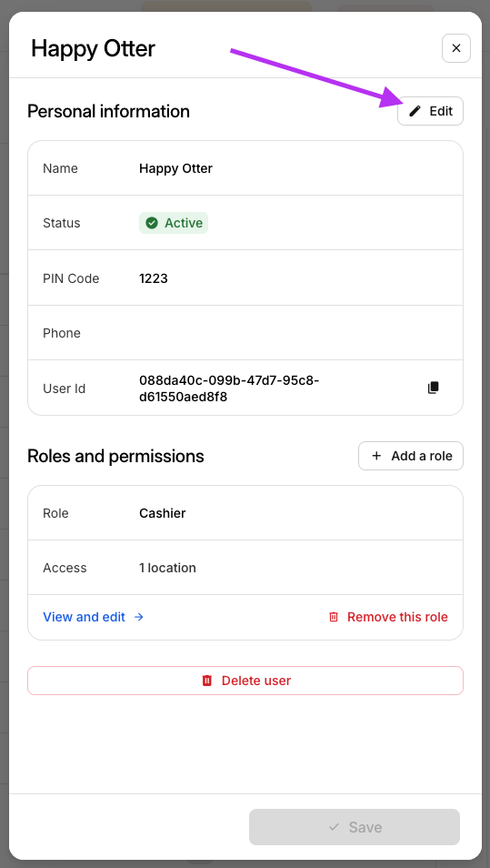Click the checkmark icon in the Save button

334,827
